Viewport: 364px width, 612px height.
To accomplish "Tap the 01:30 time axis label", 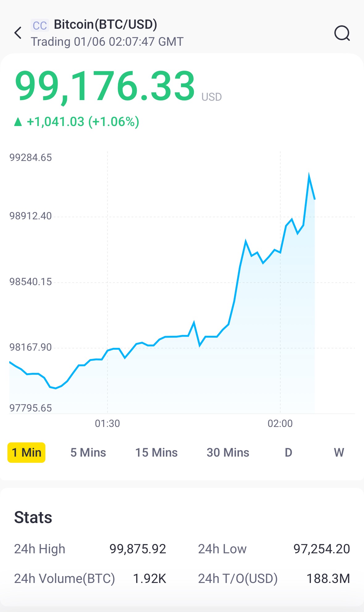I will [x=107, y=423].
